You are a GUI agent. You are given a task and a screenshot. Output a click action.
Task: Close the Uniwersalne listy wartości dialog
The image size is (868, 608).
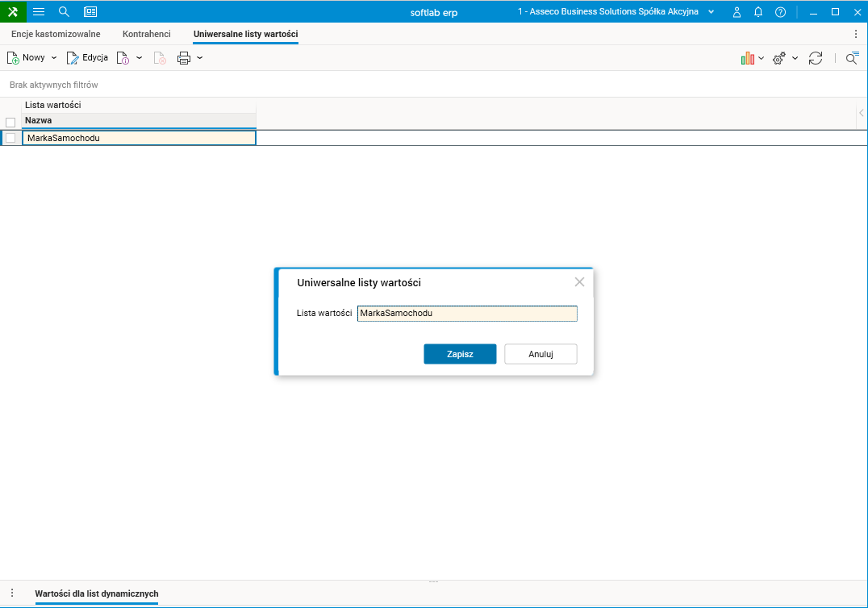click(579, 282)
